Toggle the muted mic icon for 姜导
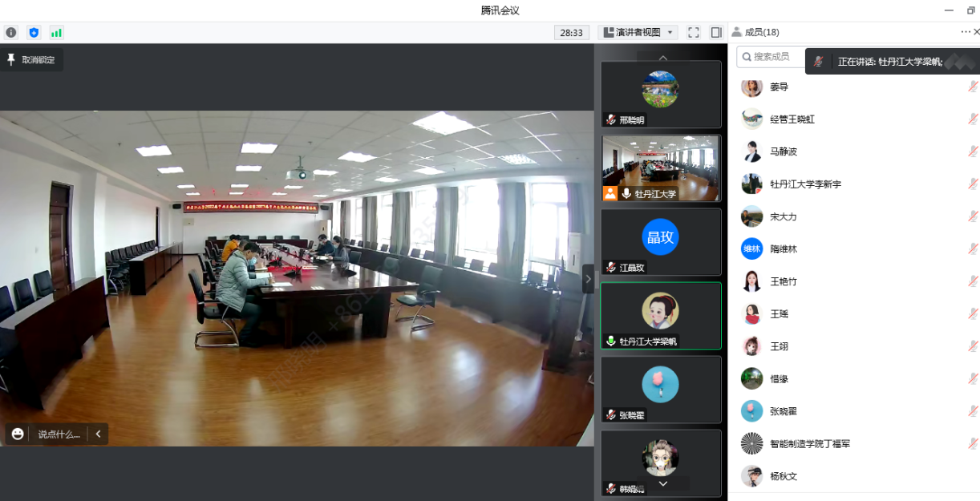 (x=972, y=87)
